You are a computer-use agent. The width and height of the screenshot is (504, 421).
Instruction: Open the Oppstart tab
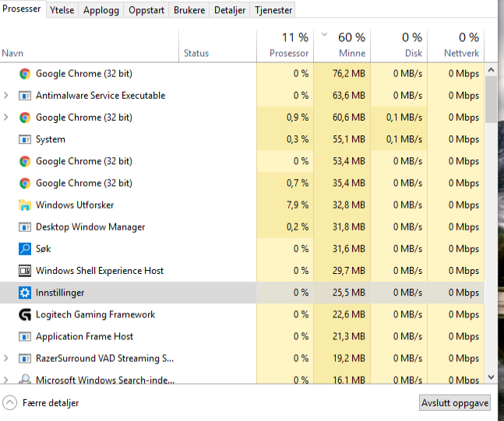point(146,10)
